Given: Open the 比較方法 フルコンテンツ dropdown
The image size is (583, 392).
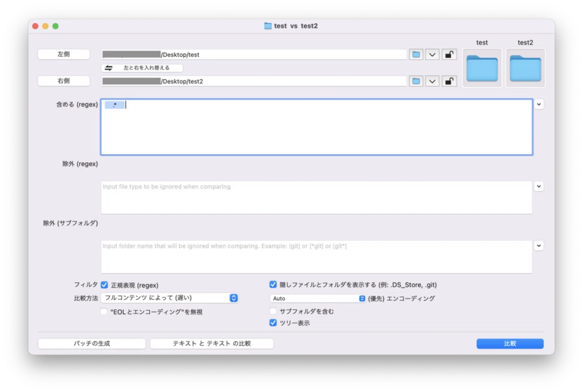Looking at the screenshot, I should (233, 298).
